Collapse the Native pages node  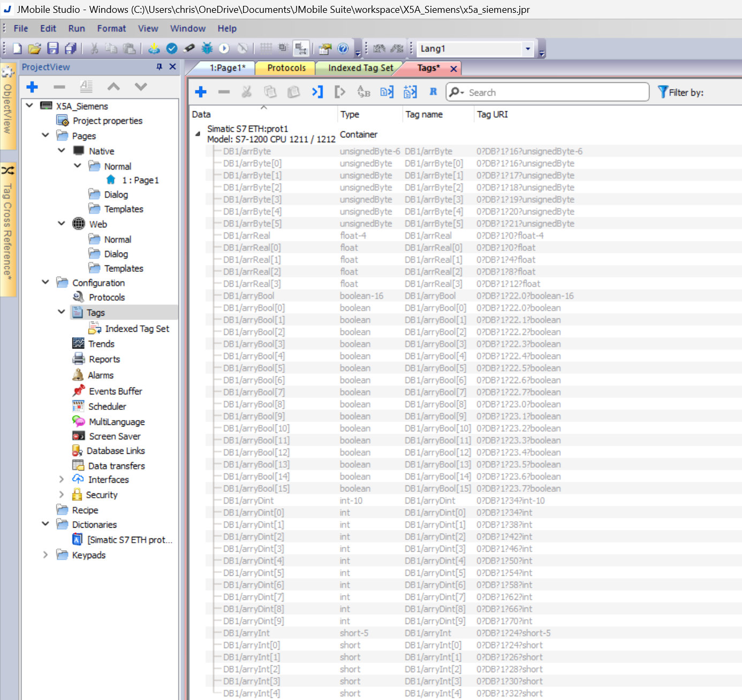pos(62,150)
